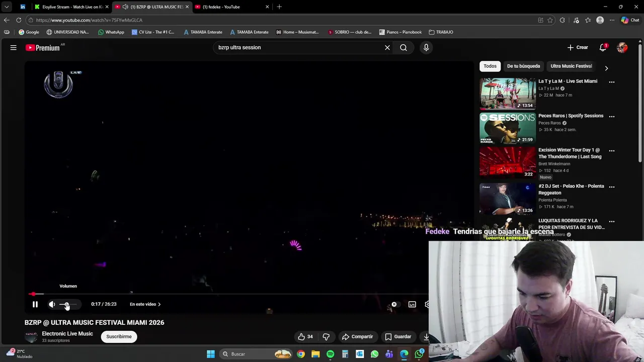644x362 pixels.
Task: Mute the video with speaker icon
Action: (x=52, y=304)
